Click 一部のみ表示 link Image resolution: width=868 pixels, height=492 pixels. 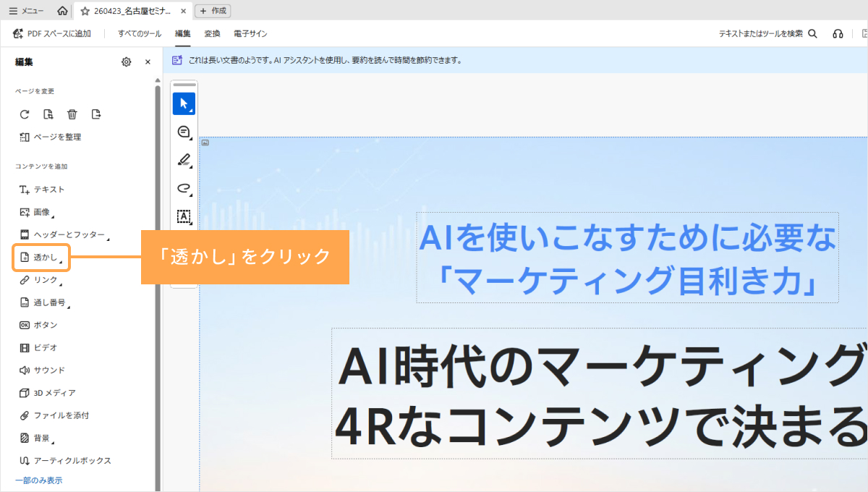coord(39,480)
